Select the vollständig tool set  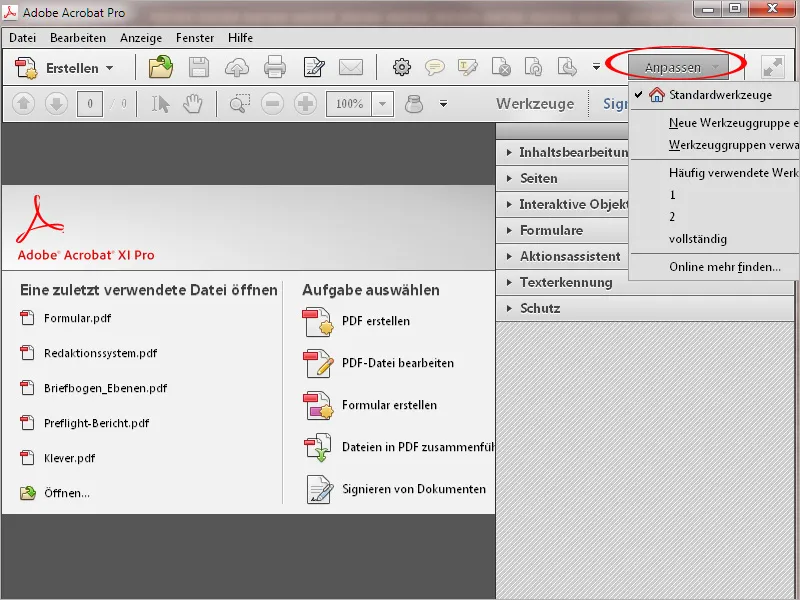click(x=715, y=239)
